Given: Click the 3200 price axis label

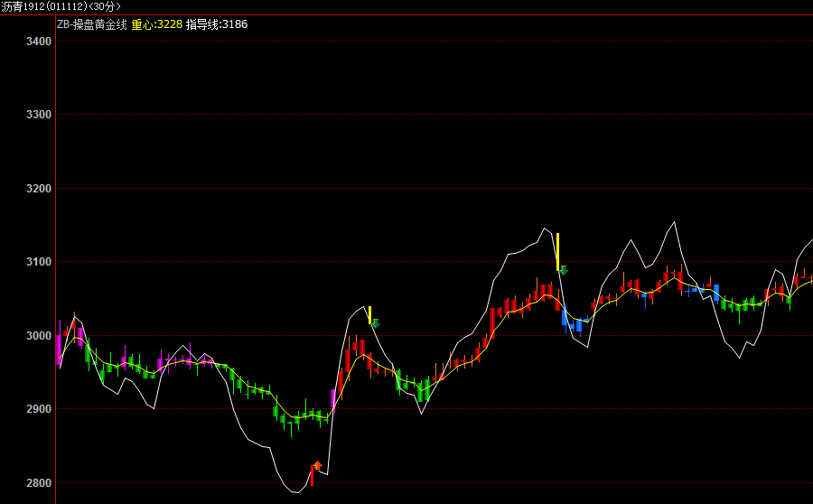Looking at the screenshot, I should point(39,189).
